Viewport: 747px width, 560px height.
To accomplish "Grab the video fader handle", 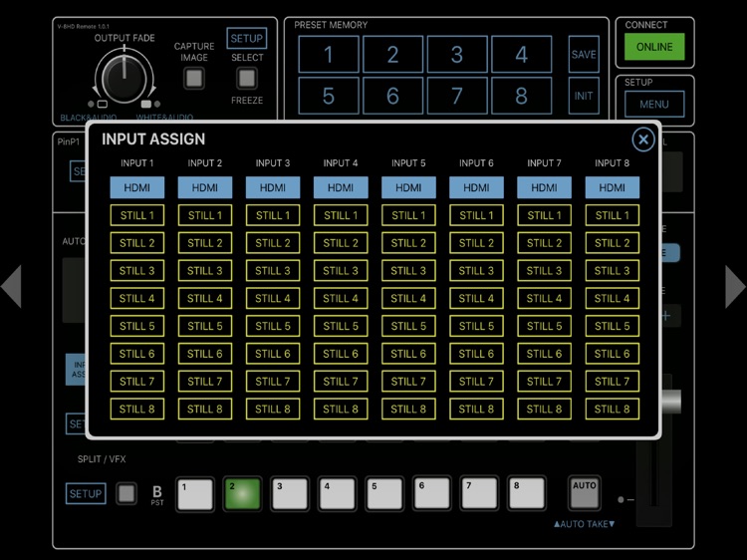I will [671, 402].
